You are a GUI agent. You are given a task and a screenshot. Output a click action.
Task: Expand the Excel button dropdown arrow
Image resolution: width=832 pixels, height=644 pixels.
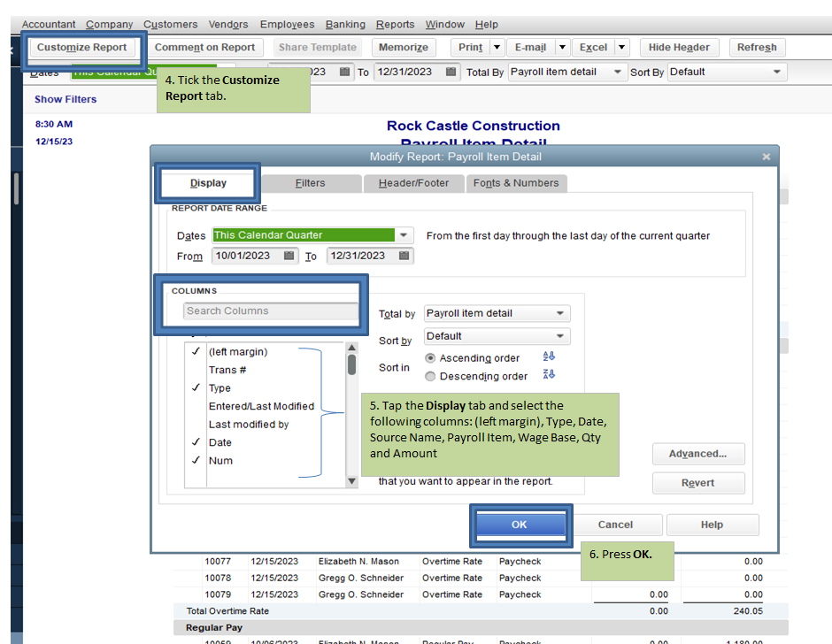tap(622, 47)
